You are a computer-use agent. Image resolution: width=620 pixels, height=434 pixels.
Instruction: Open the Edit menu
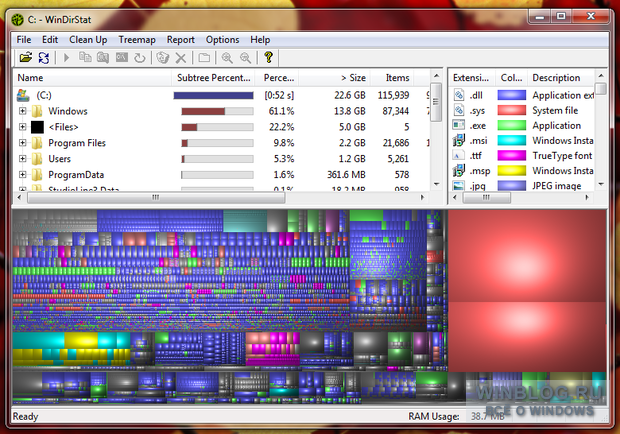pyautogui.click(x=50, y=40)
